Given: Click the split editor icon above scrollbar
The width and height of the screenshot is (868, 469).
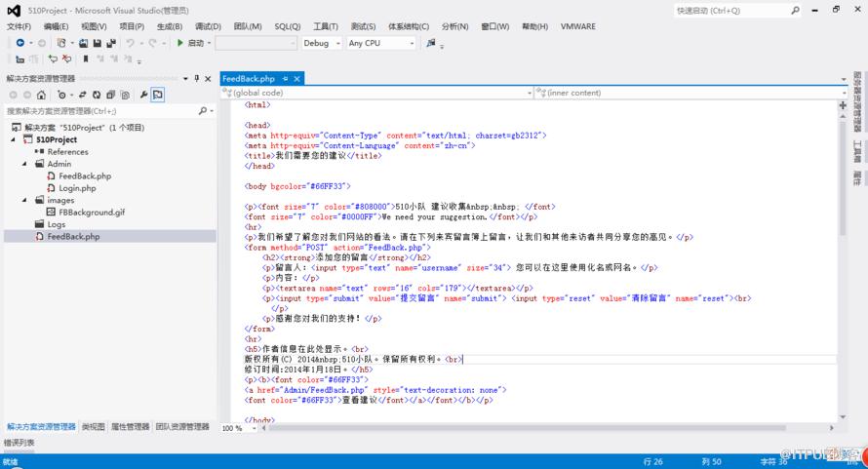Looking at the screenshot, I should click(843, 105).
